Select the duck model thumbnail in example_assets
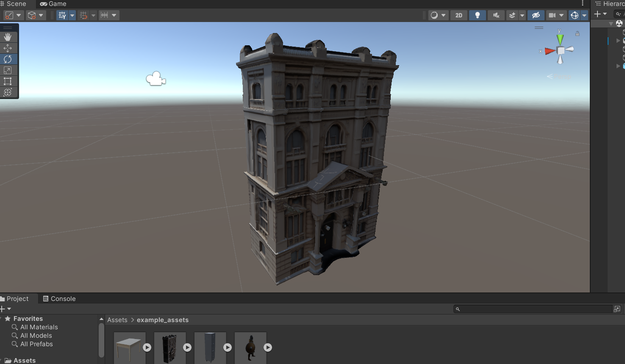This screenshot has height=364, width=625. tap(250, 347)
